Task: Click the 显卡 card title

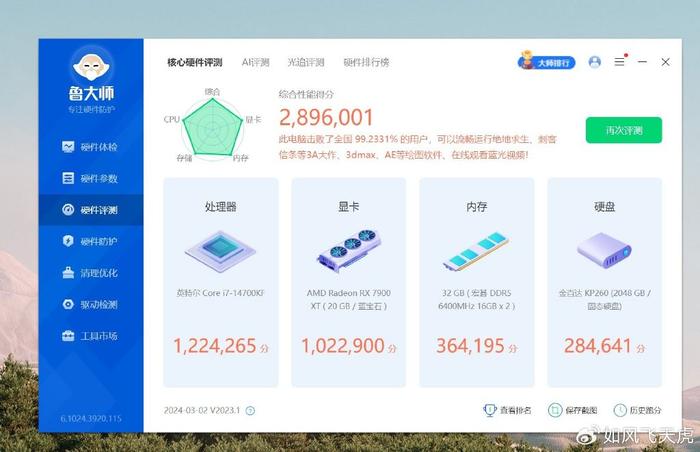Action: (349, 207)
